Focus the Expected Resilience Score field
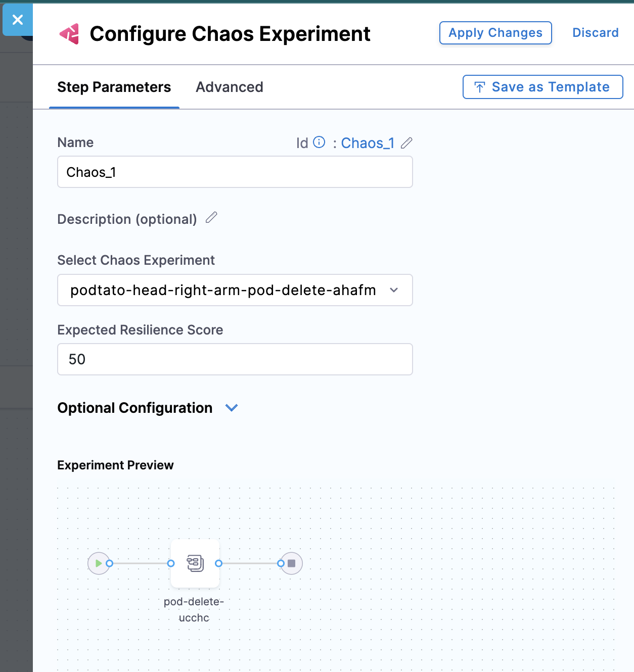The width and height of the screenshot is (634, 672). pos(235,359)
